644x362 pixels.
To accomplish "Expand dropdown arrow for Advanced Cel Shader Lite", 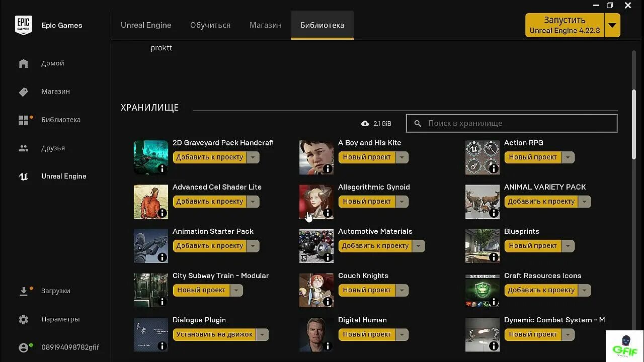I will point(253,202).
